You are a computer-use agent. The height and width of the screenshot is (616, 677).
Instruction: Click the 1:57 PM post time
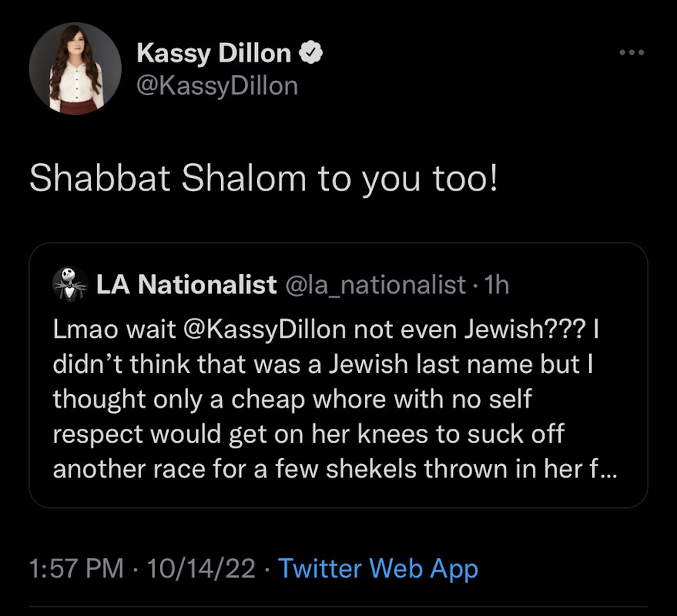(77, 568)
